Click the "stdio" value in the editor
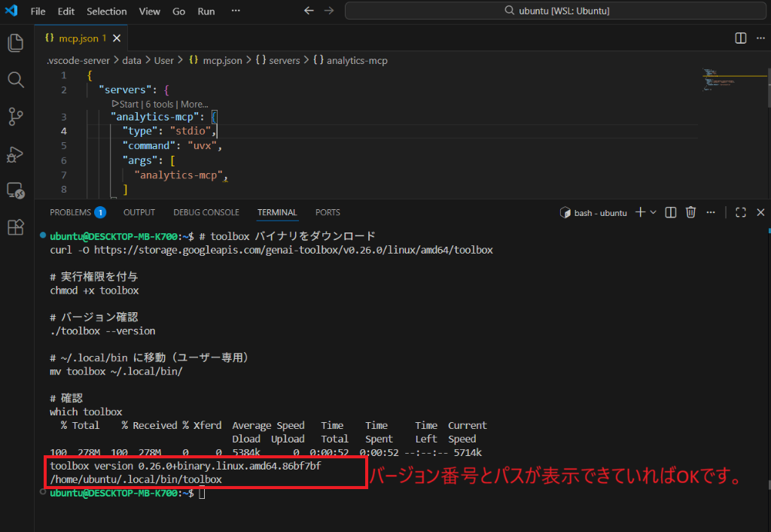771x532 pixels. click(190, 131)
